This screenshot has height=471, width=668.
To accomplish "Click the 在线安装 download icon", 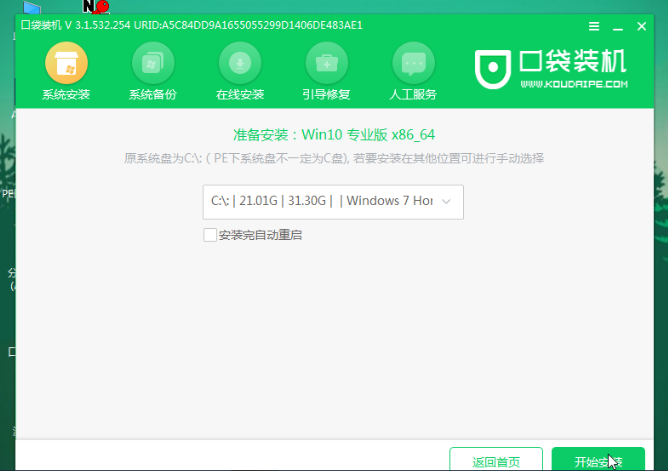I will (x=240, y=64).
